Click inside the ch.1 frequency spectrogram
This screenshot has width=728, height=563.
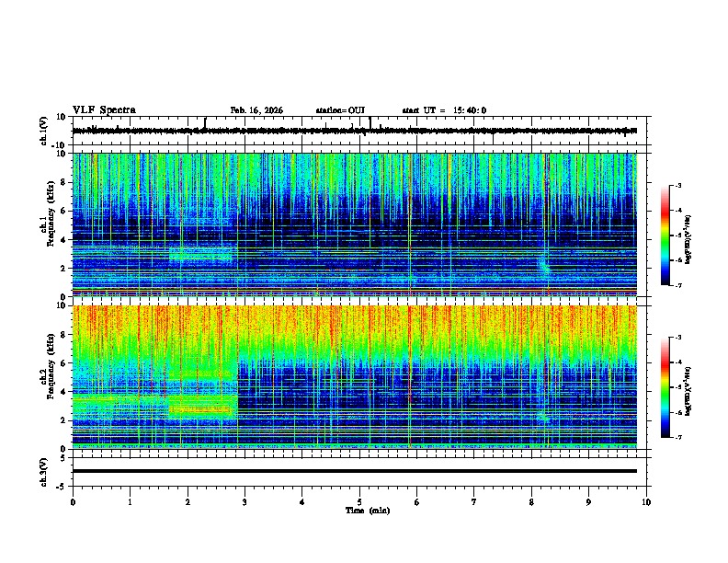[355, 224]
